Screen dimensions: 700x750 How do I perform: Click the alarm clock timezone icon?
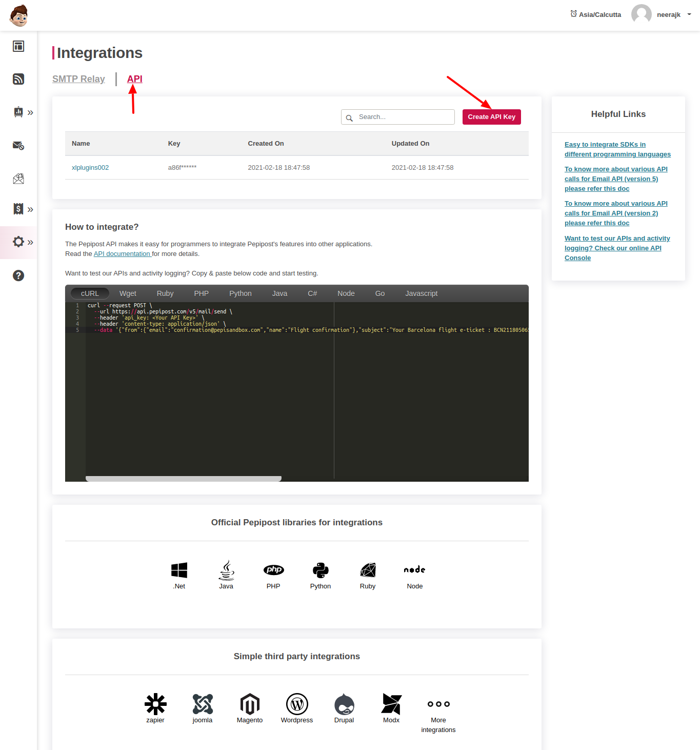click(573, 14)
